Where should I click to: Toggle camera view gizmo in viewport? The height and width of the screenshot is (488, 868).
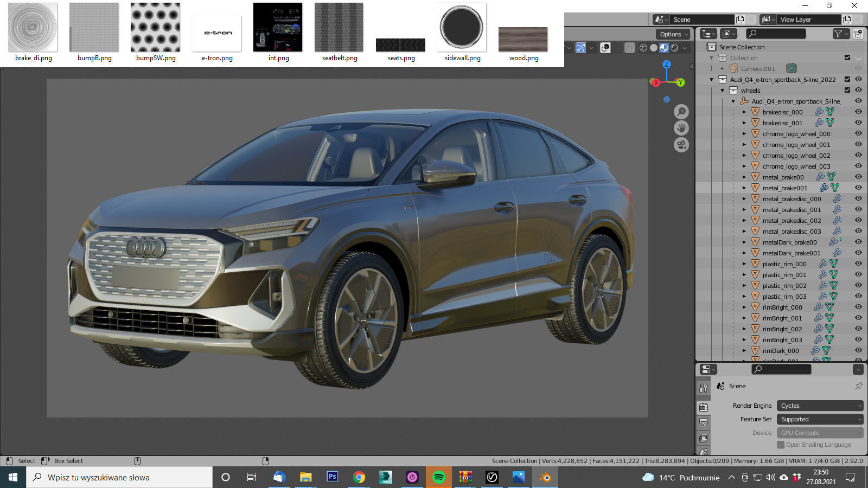681,145
